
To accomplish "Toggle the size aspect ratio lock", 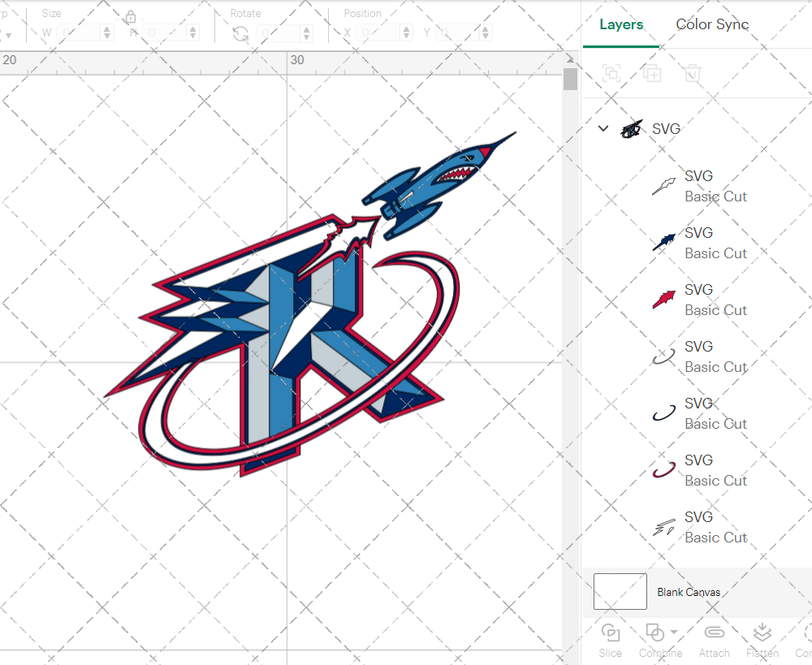I will 130,18.
